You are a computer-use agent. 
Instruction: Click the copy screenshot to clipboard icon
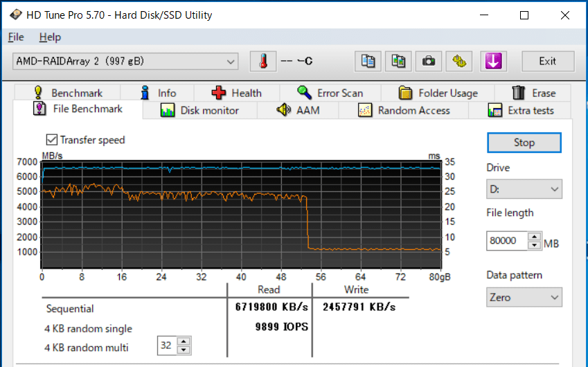(x=398, y=61)
